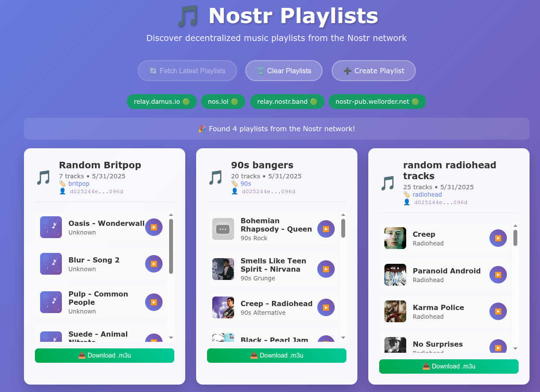The height and width of the screenshot is (392, 540).
Task: Click Creep album art thumbnail in radiohead playlist
Action: (395, 238)
